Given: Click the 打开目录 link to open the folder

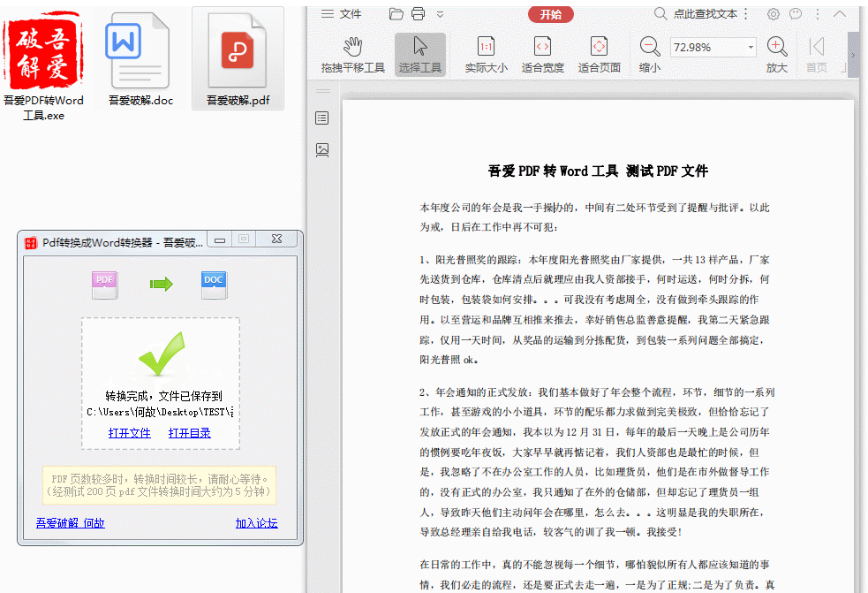Looking at the screenshot, I should point(190,433).
